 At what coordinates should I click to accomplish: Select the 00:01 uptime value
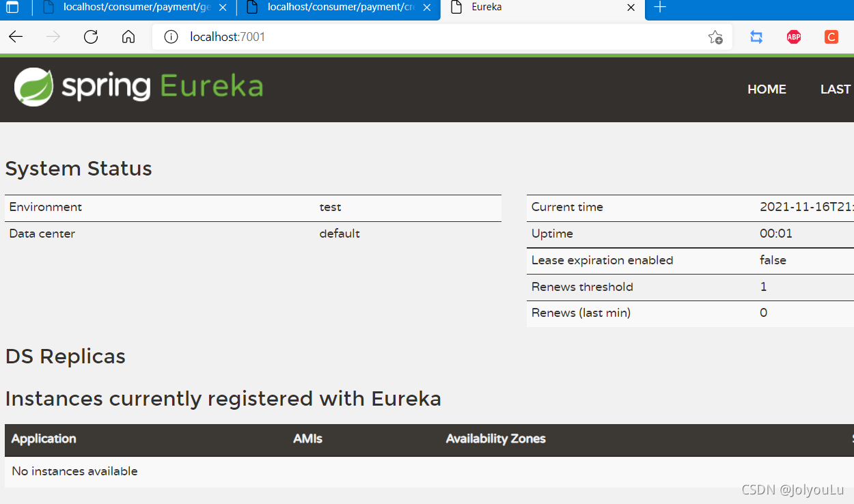776,234
